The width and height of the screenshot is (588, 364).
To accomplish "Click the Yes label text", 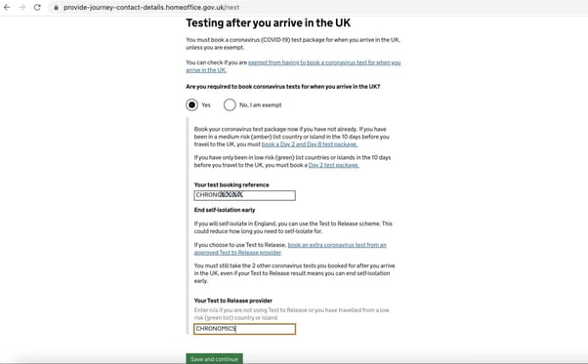I will coord(206,105).
